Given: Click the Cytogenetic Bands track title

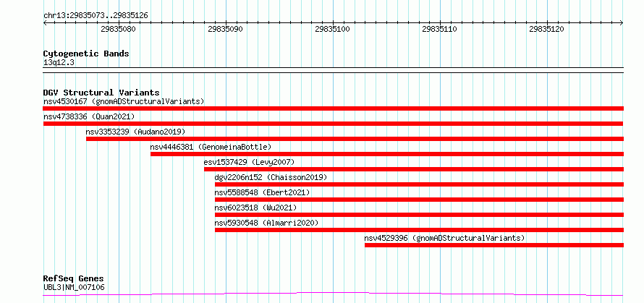Looking at the screenshot, I should (x=86, y=54).
